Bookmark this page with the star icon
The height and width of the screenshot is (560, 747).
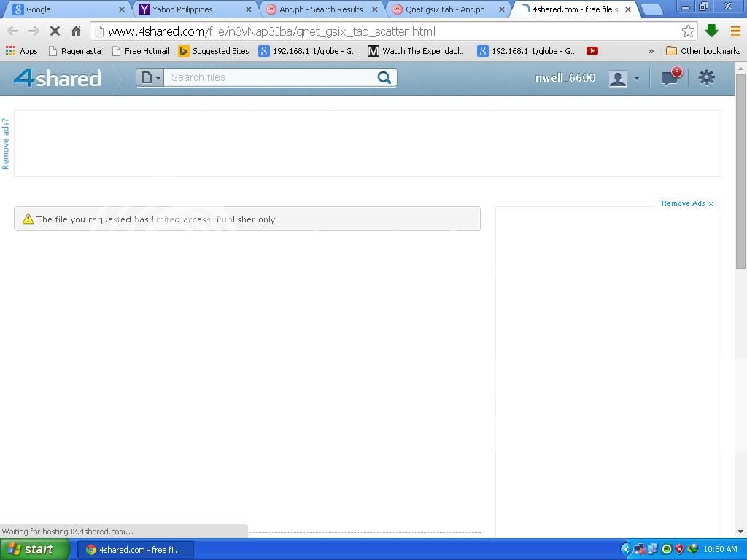[687, 31]
